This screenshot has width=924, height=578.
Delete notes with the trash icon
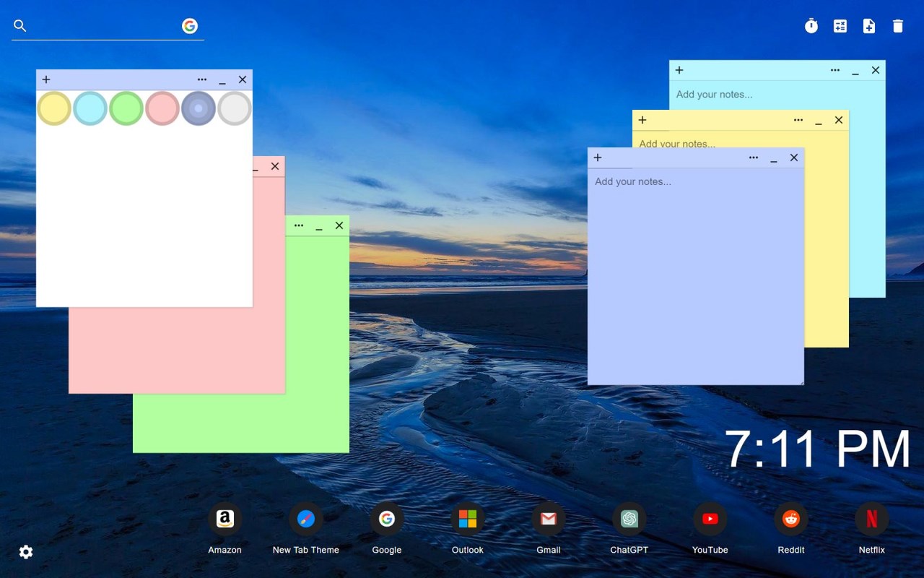898,26
